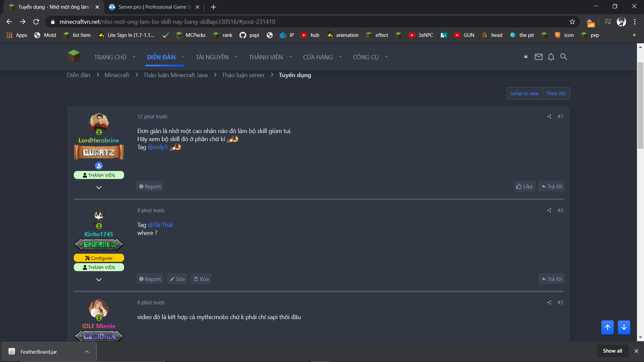644x362 pixels.
Task: Expand LordHerobrine's user info chevron
Action: point(99,188)
